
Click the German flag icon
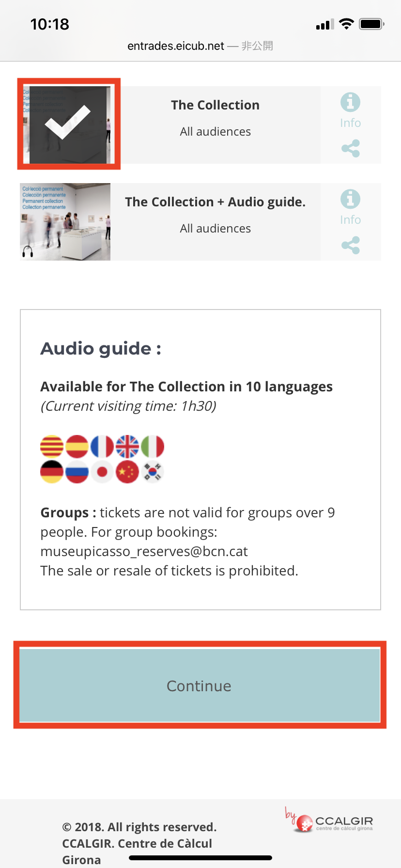point(52,472)
